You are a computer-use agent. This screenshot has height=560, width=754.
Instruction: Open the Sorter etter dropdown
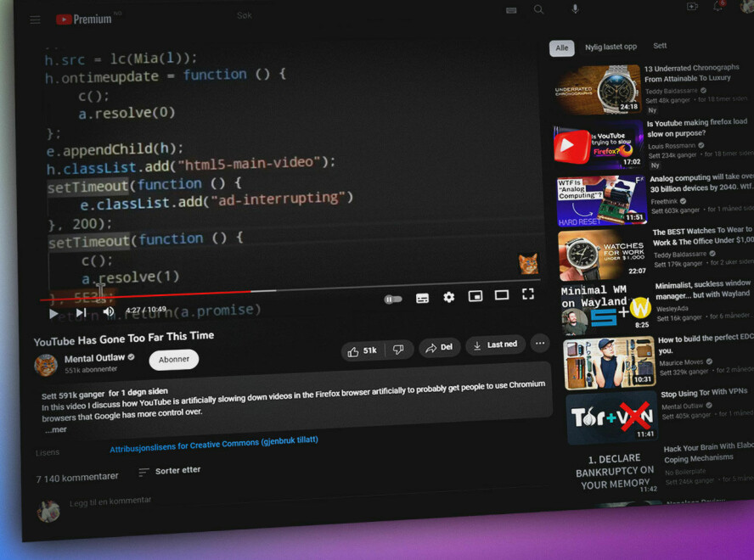(x=170, y=471)
